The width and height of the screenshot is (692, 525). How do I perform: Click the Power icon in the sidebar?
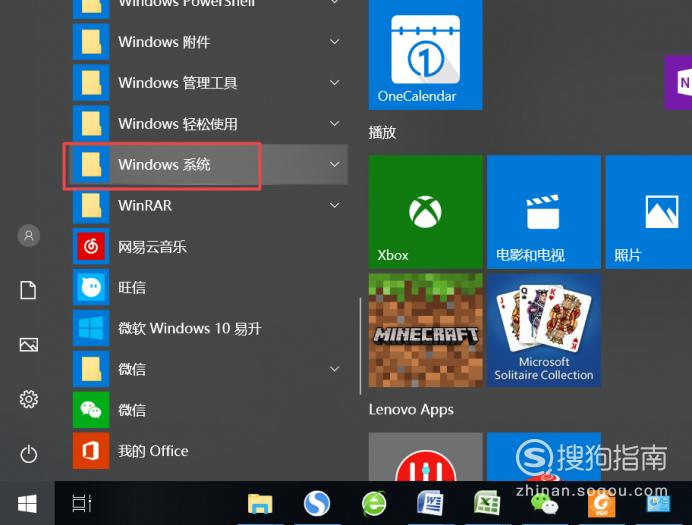pyautogui.click(x=29, y=454)
